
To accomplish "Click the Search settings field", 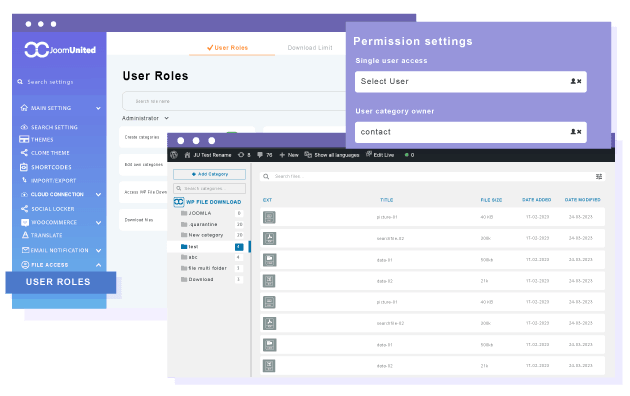I will coord(50,82).
